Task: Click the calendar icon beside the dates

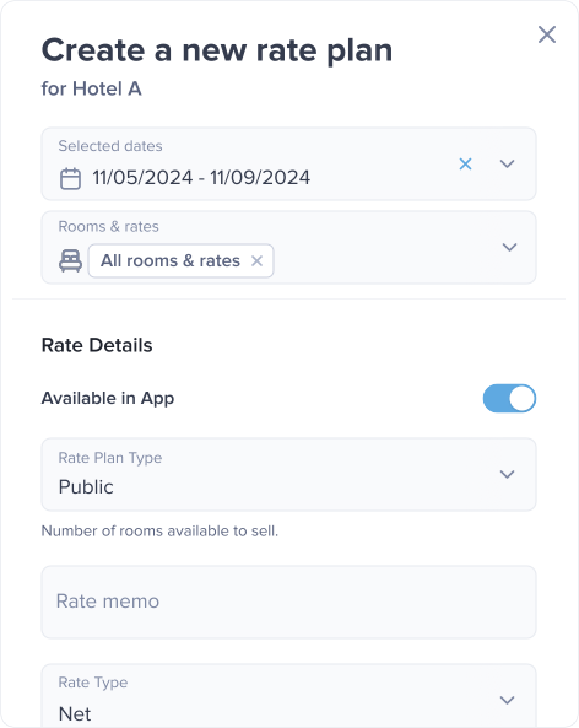Action: (x=70, y=179)
